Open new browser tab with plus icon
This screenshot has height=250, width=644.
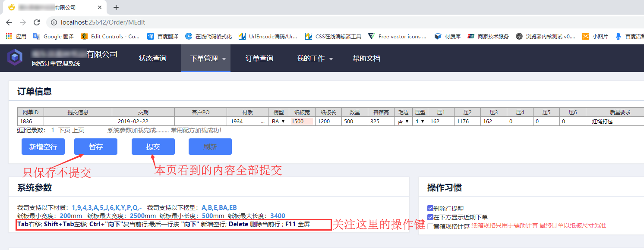[116, 7]
